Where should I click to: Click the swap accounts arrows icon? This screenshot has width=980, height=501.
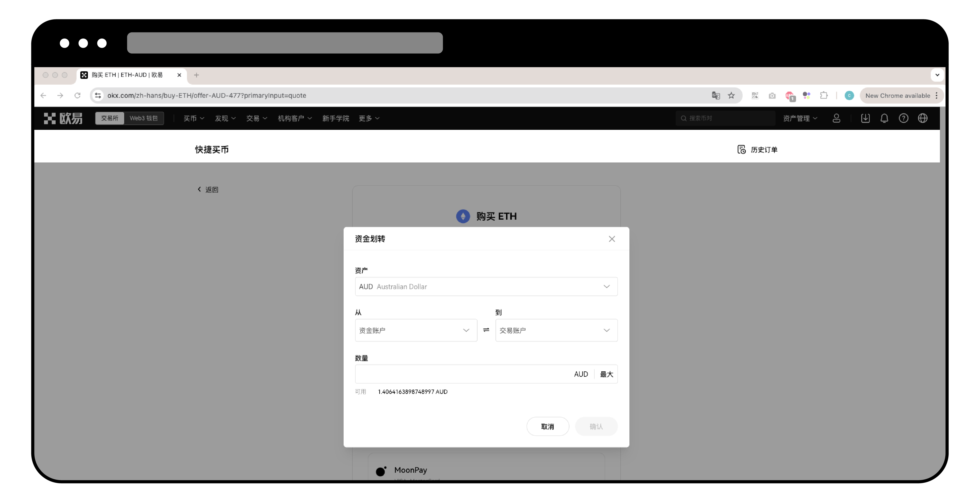pyautogui.click(x=486, y=330)
